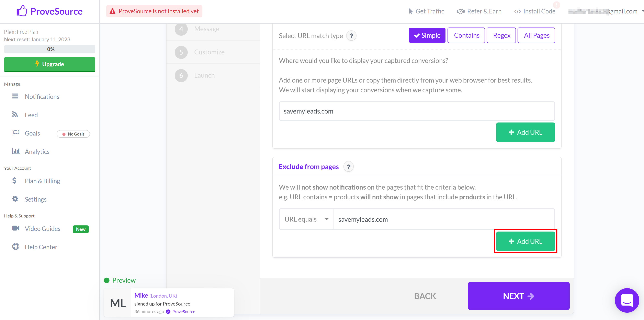Image resolution: width=644 pixels, height=320 pixels.
Task: Click the Exclude from pages heading
Action: [308, 167]
